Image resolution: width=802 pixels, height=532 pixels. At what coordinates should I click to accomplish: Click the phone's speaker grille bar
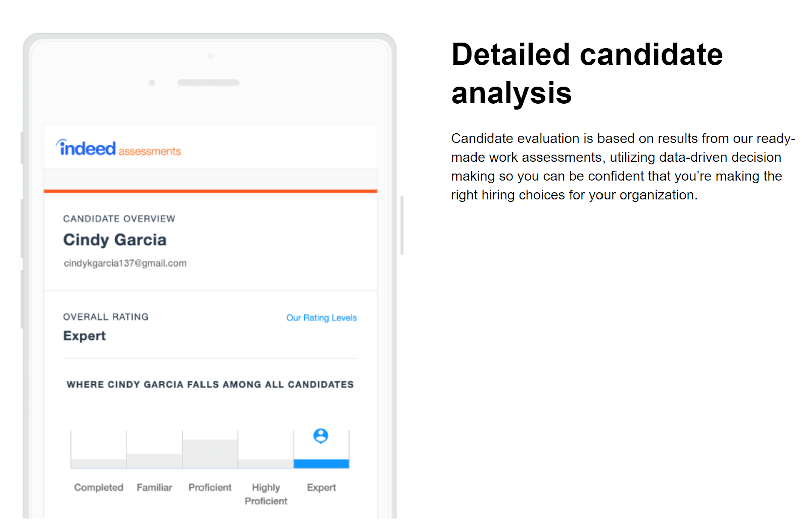(x=209, y=82)
